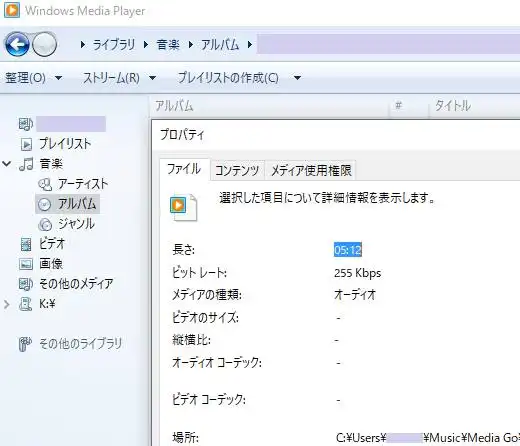
Task: Open the メディア使用権限 tab
Action: click(x=311, y=171)
